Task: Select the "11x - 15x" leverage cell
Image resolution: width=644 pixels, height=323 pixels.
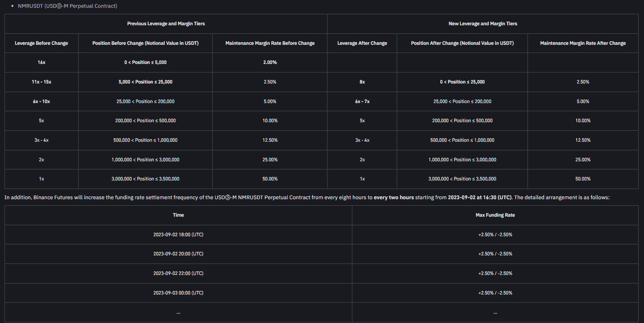Action: click(x=41, y=82)
